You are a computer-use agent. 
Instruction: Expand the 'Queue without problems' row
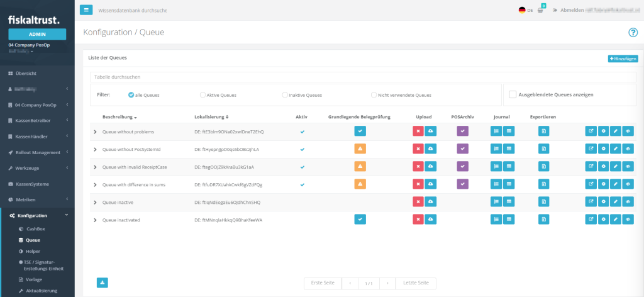(95, 132)
